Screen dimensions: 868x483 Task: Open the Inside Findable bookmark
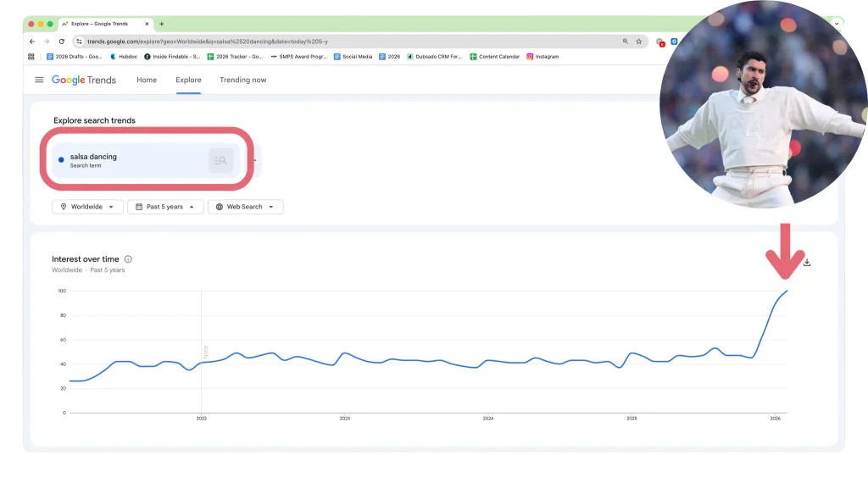[172, 57]
